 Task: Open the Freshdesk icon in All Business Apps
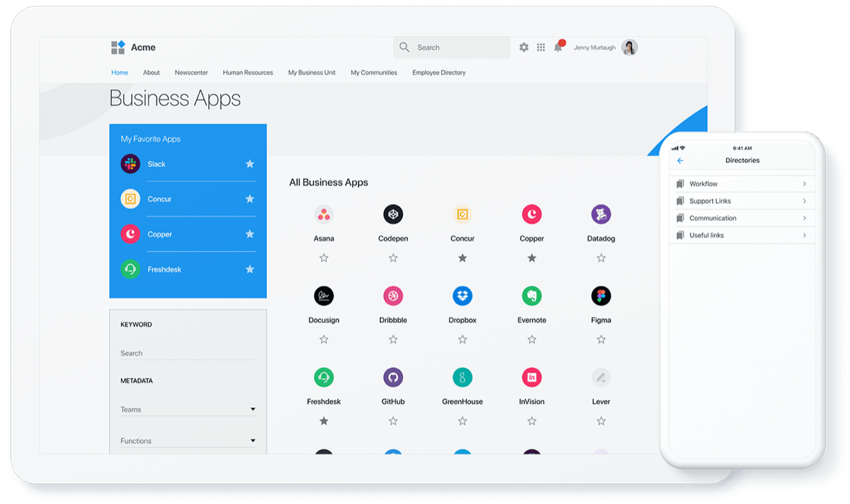click(x=324, y=377)
